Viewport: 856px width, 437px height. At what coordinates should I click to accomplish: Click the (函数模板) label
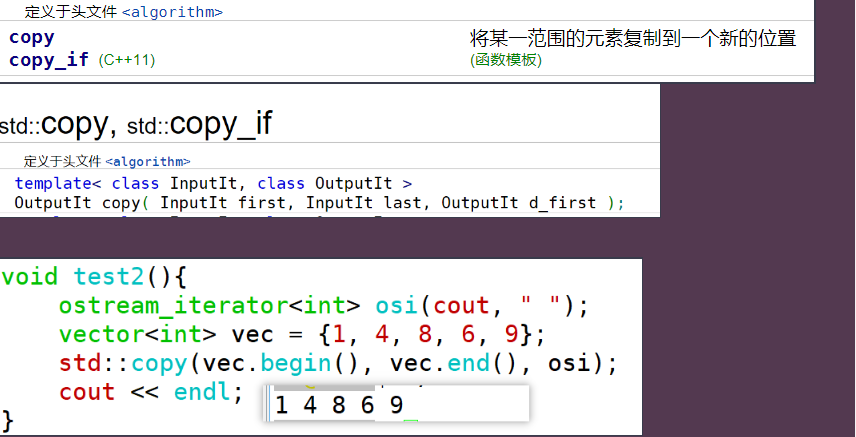pyautogui.click(x=506, y=60)
